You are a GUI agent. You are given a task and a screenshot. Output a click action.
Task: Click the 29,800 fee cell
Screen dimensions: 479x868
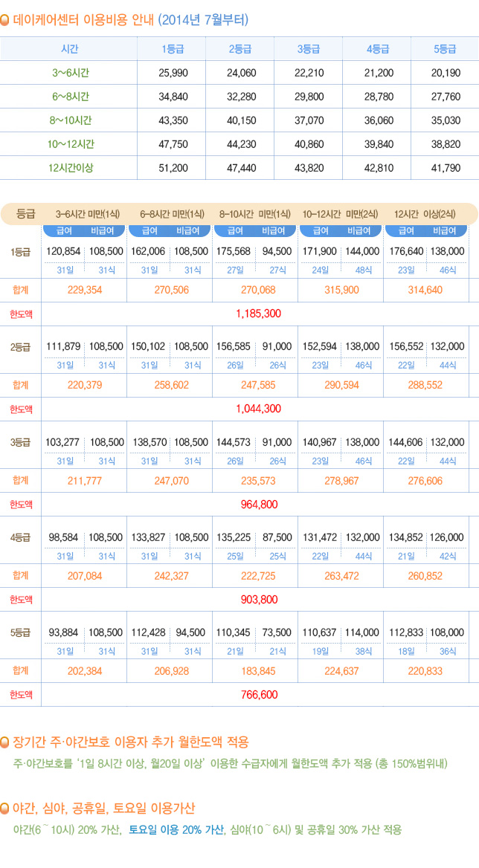309,97
